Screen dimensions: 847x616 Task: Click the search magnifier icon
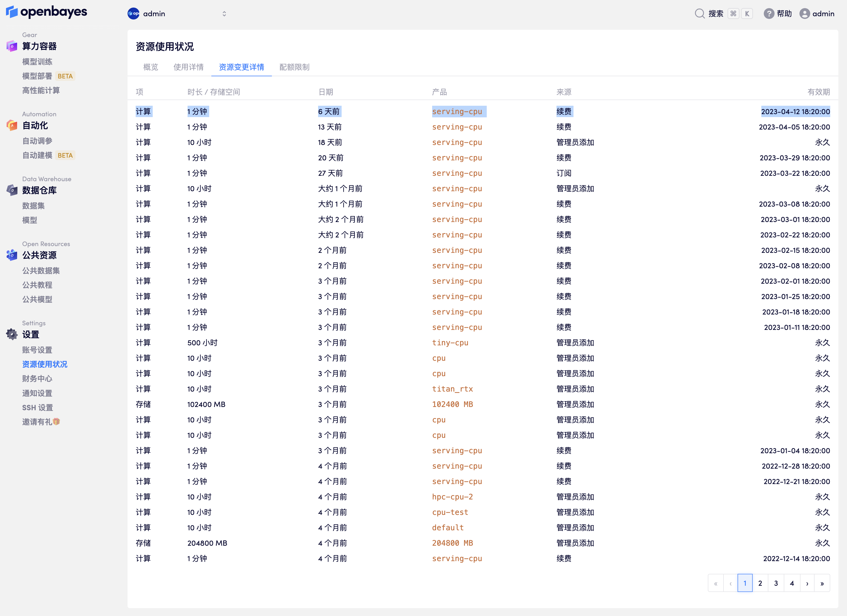click(x=699, y=14)
